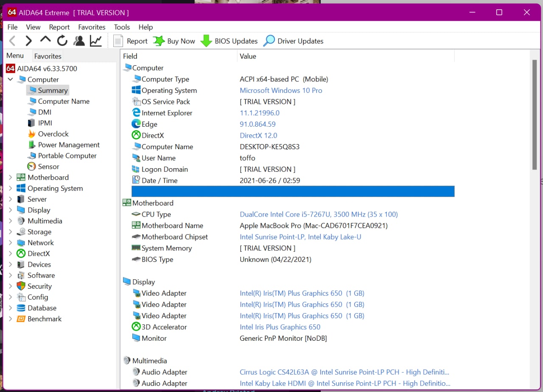Screen dimensions: 543x392
Task: Open the Tools menu
Action: click(x=122, y=27)
